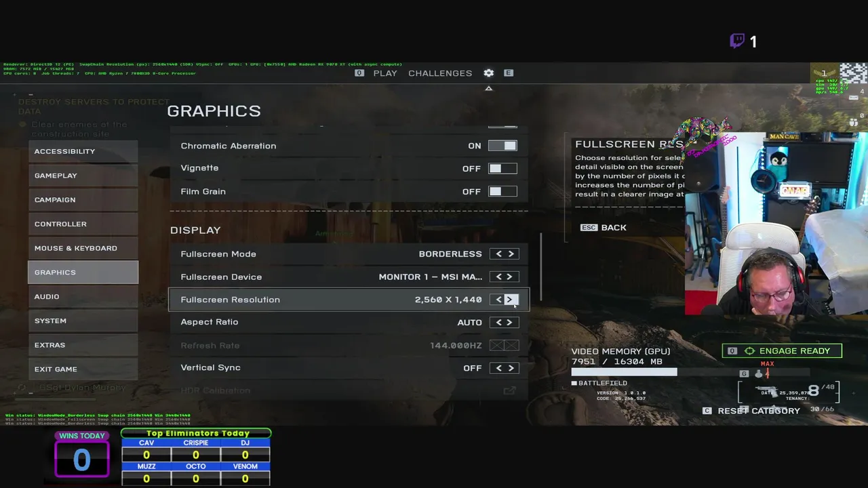The width and height of the screenshot is (868, 488).
Task: Open the settings gear icon in top navigation
Action: [488, 73]
